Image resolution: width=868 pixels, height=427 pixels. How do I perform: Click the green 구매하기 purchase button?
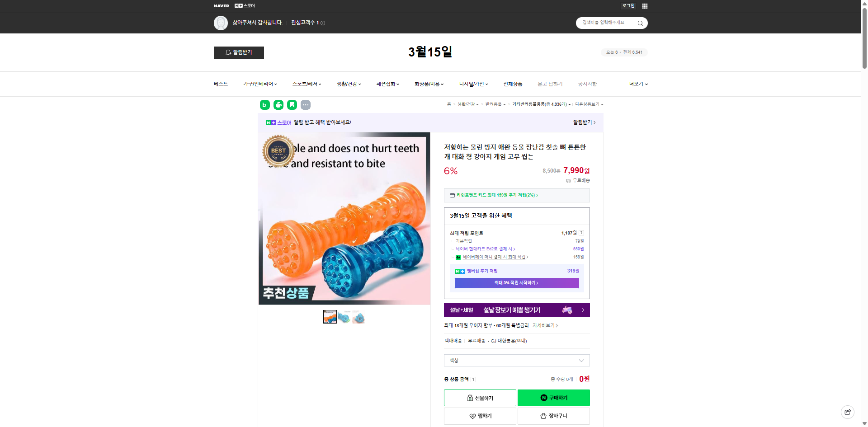coord(553,398)
